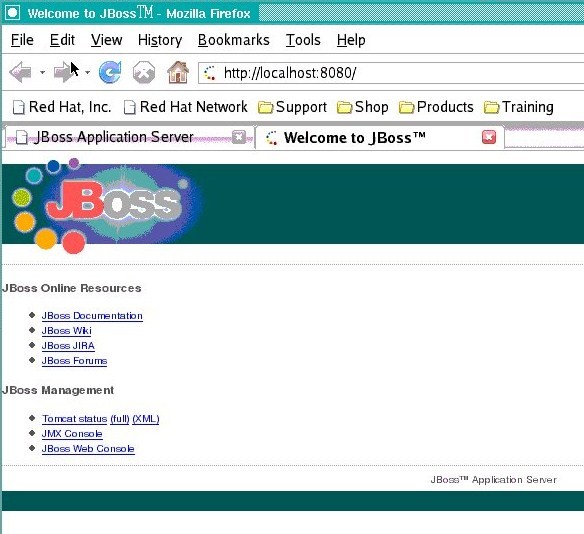
Task: Go to the Home page
Action: coord(178,72)
